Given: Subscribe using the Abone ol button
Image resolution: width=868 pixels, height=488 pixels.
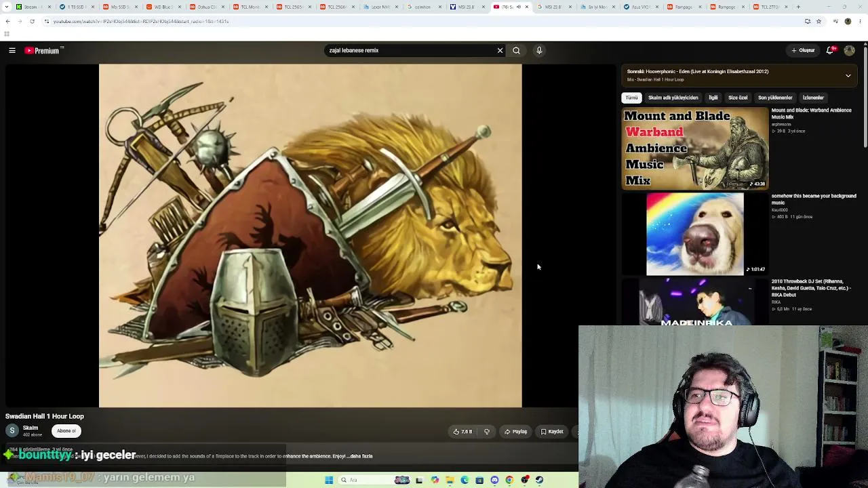Looking at the screenshot, I should (66, 431).
